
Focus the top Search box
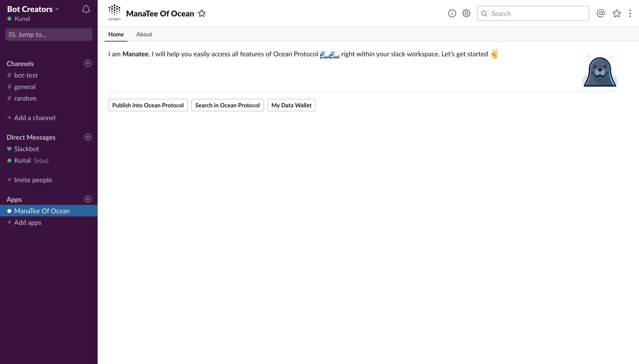tap(533, 14)
